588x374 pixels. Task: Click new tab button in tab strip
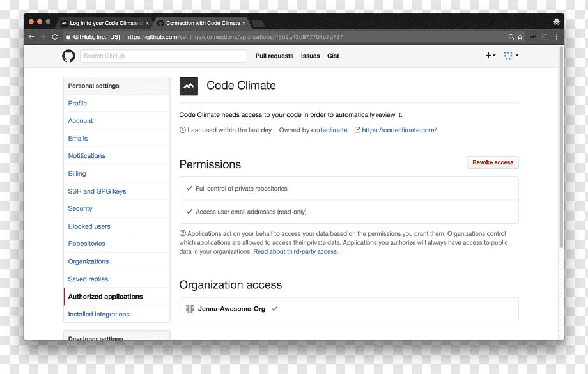click(x=258, y=24)
